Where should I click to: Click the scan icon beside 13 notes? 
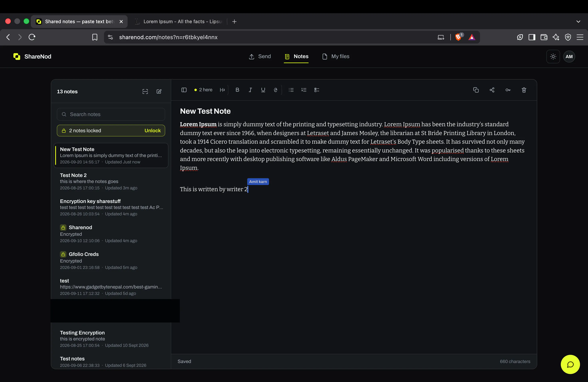tap(145, 92)
